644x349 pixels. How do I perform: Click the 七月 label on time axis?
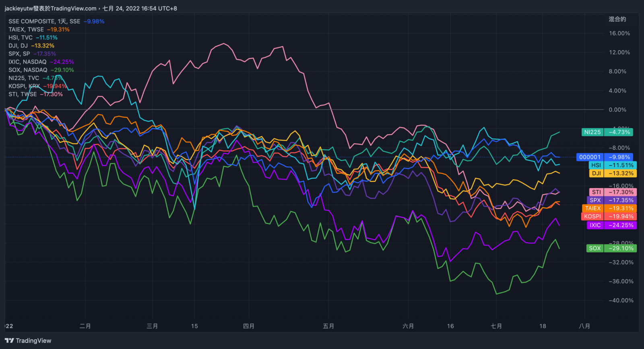[x=496, y=326]
